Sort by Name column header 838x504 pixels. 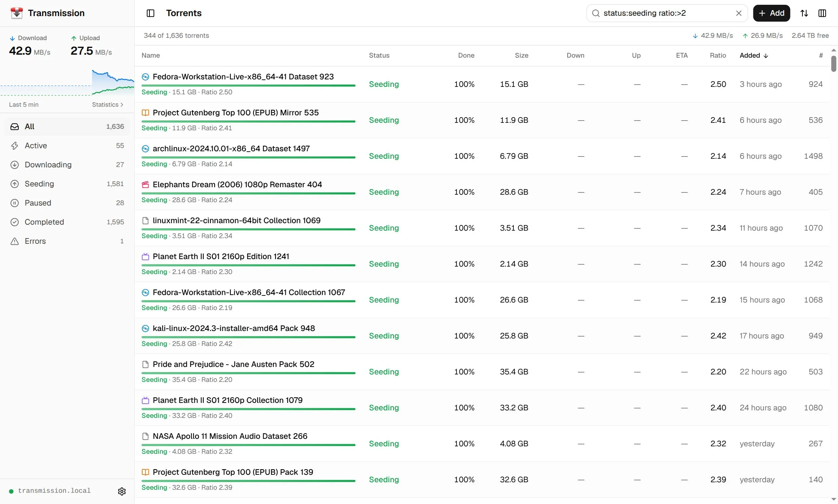(151, 55)
